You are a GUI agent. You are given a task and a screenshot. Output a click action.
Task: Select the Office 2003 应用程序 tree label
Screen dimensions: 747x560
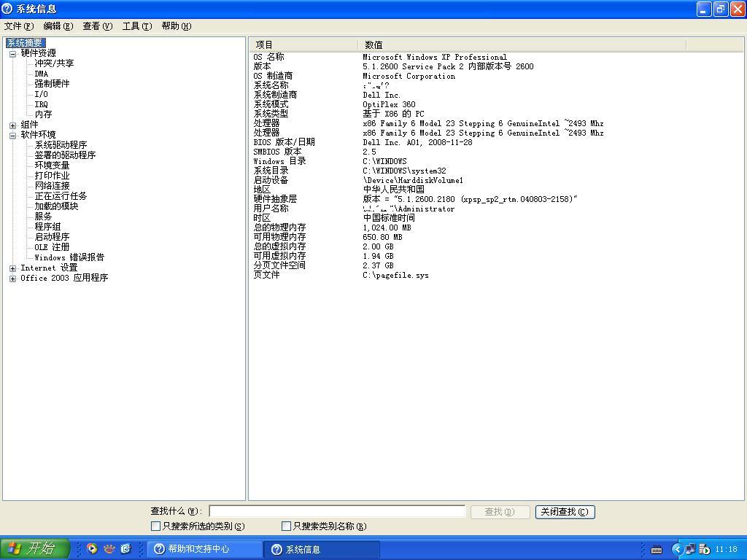[64, 278]
